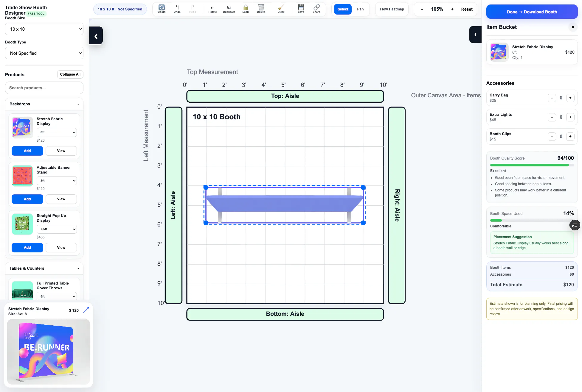
Task: Reset the canvas zoom
Action: click(467, 9)
